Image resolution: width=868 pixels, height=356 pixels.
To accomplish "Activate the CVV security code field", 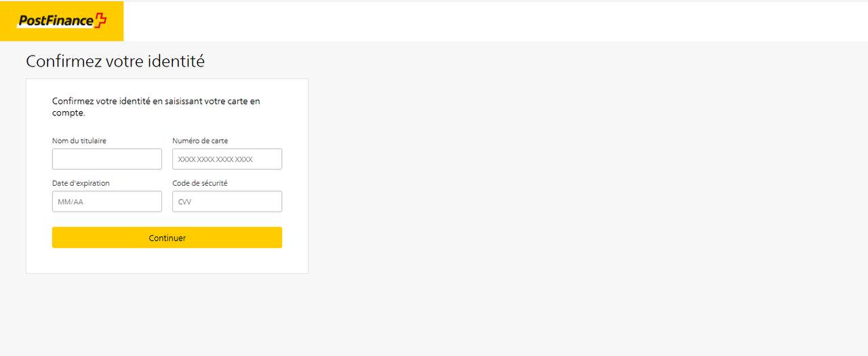I will 227,201.
